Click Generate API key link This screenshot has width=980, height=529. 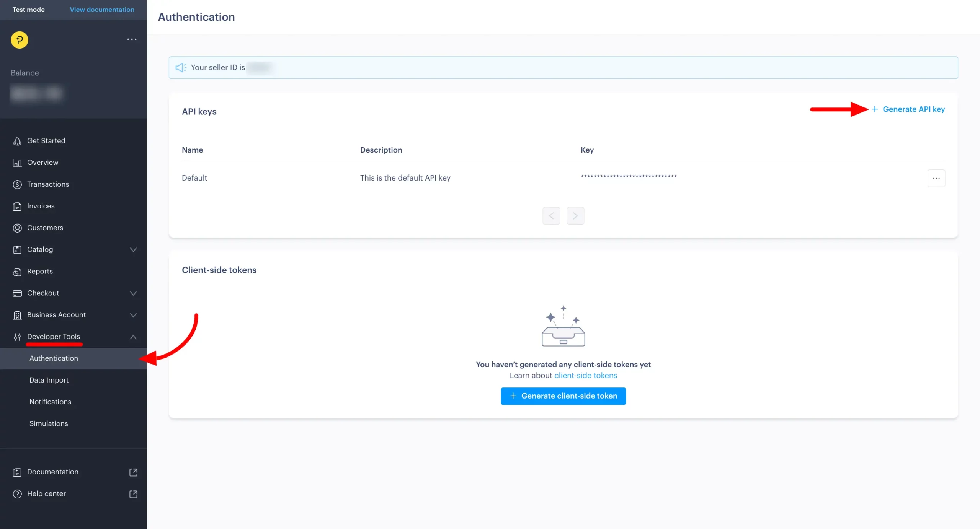click(913, 109)
